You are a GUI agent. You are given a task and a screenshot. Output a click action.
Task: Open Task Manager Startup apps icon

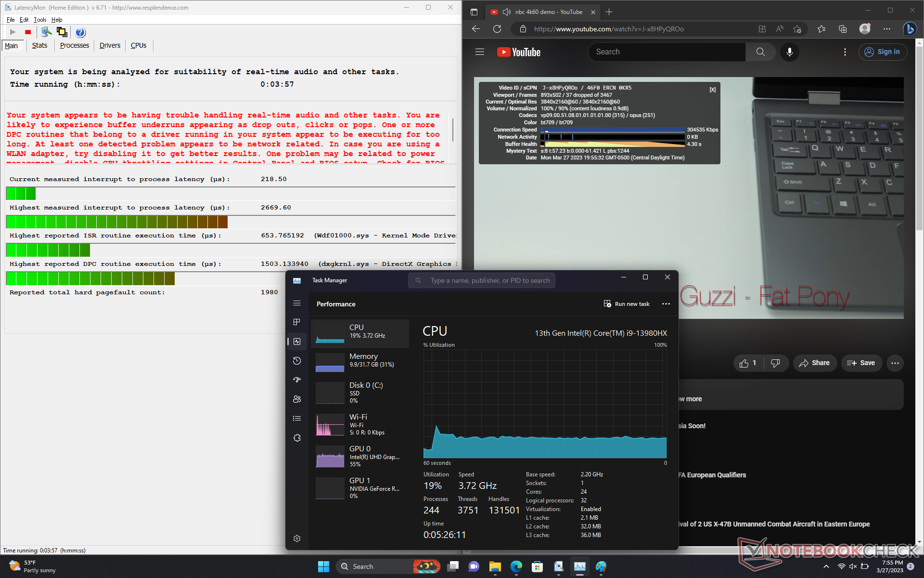coord(297,380)
